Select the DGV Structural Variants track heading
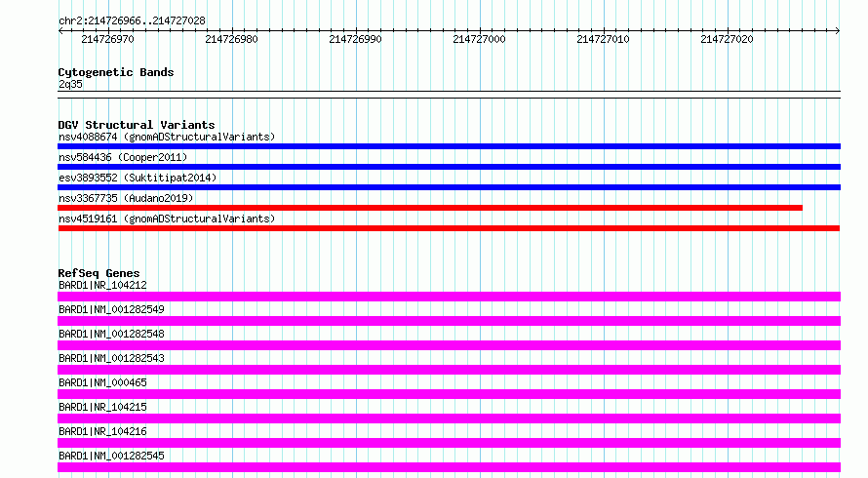The height and width of the screenshot is (478, 868). coord(137,125)
